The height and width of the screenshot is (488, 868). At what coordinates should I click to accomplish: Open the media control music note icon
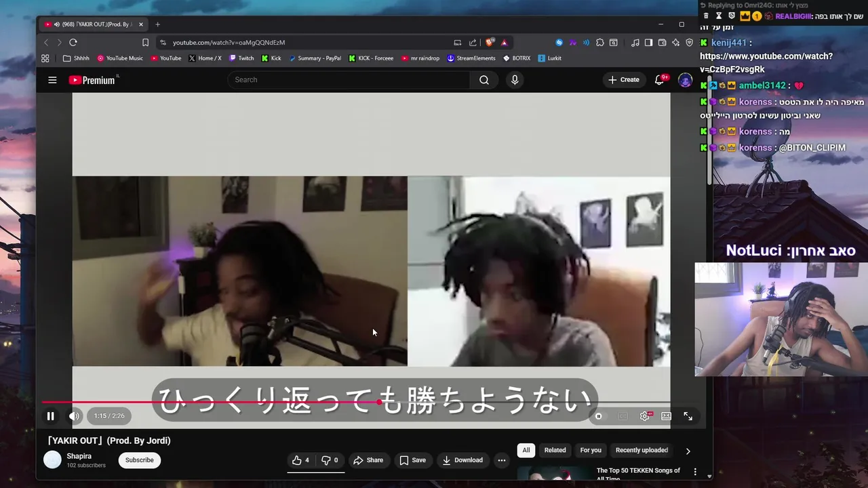635,42
